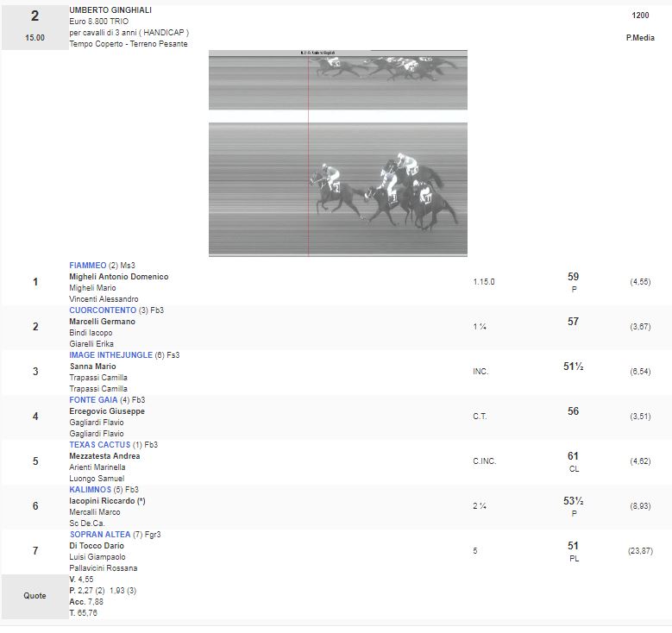This screenshot has width=672, height=633.
Task: Select jockey Ercegovic Giuseppe
Action: point(107,411)
